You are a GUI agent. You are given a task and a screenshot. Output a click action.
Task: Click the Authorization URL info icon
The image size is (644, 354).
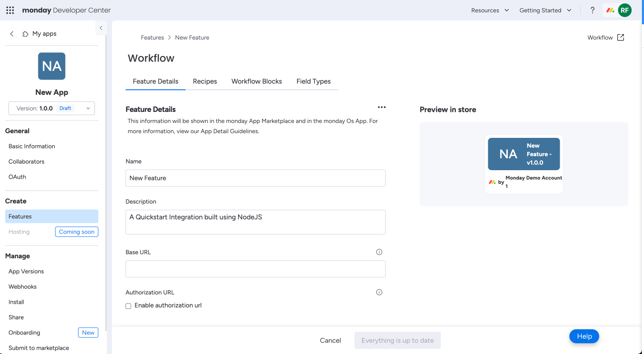[379, 292]
